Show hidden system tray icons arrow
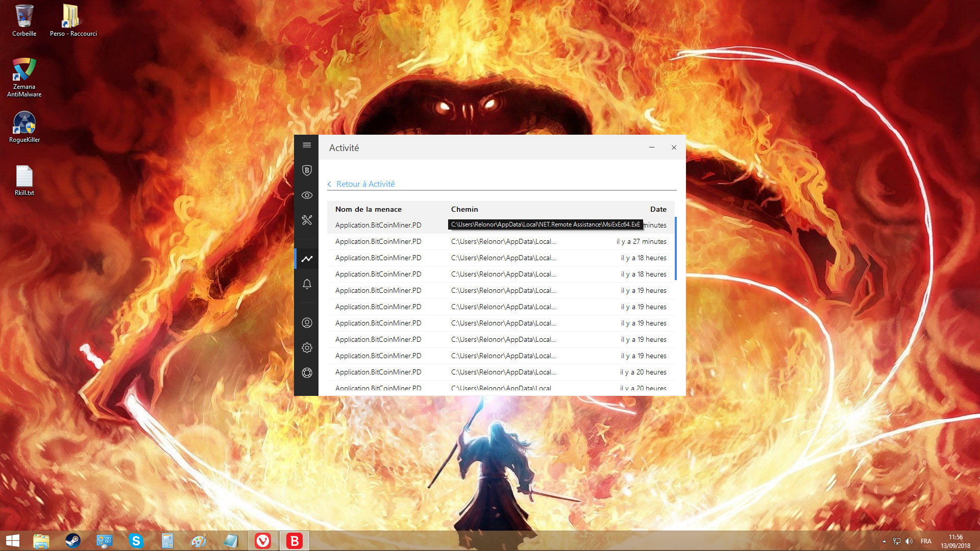This screenshot has height=551, width=980. click(884, 541)
